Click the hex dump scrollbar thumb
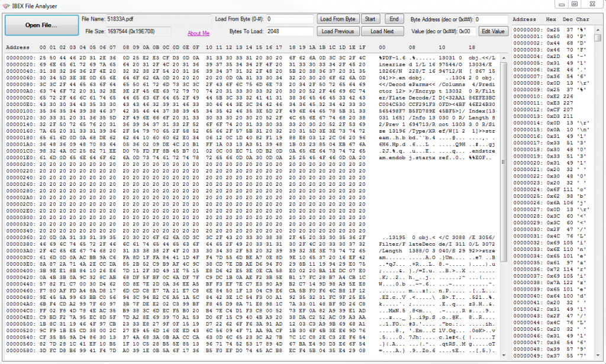606x364 pixels. (x=504, y=162)
